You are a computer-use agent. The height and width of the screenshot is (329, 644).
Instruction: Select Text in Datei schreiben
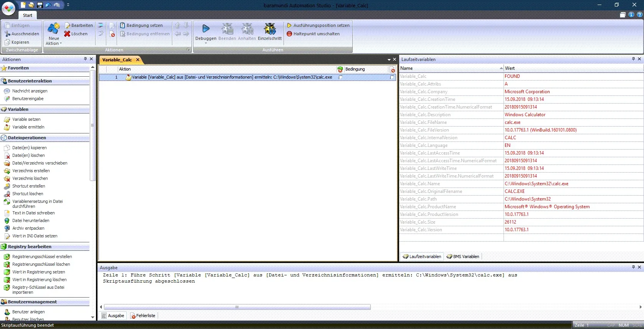point(33,213)
